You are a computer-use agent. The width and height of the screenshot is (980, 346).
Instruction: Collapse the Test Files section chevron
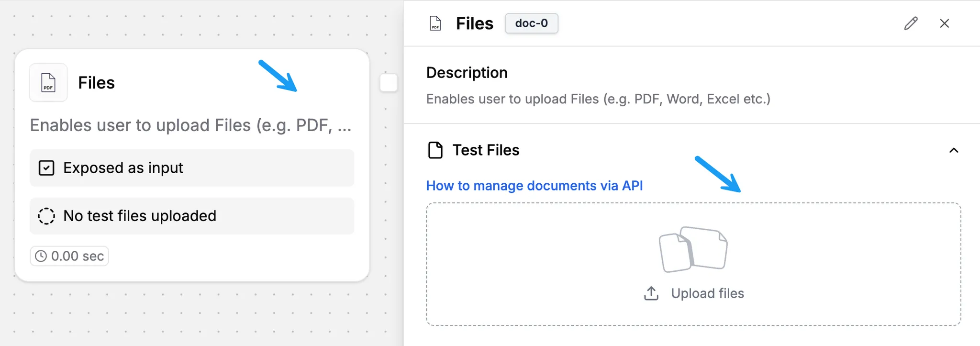click(953, 150)
